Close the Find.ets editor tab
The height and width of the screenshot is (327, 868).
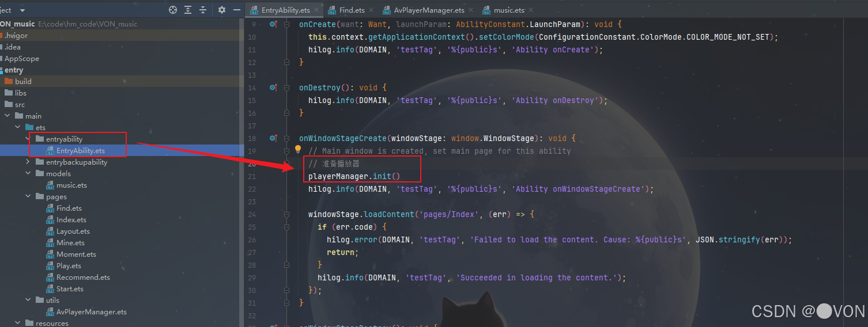click(x=372, y=10)
